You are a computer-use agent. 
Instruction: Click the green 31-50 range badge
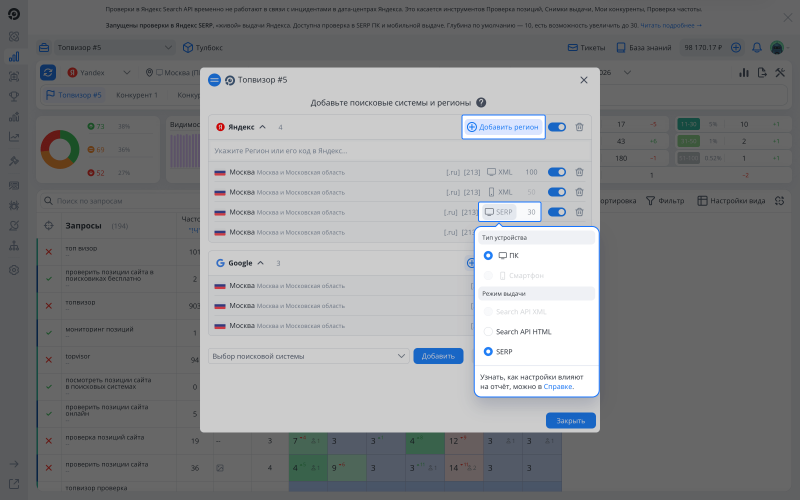click(688, 141)
